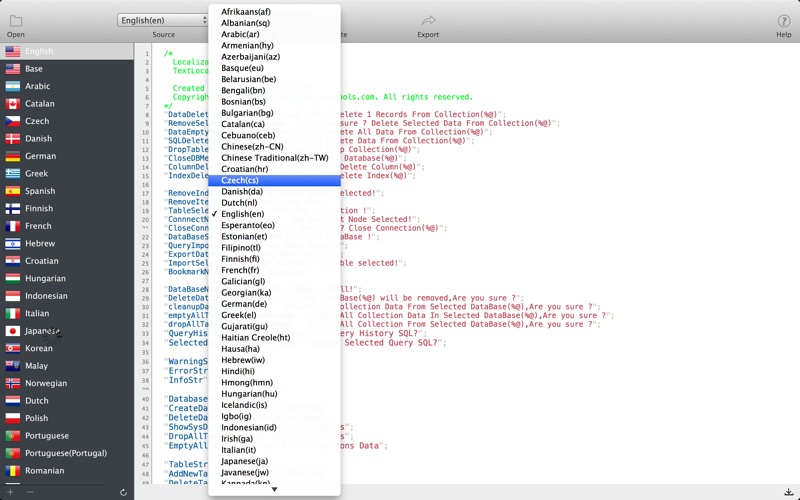Click the minus icon to remove a language

point(30,492)
